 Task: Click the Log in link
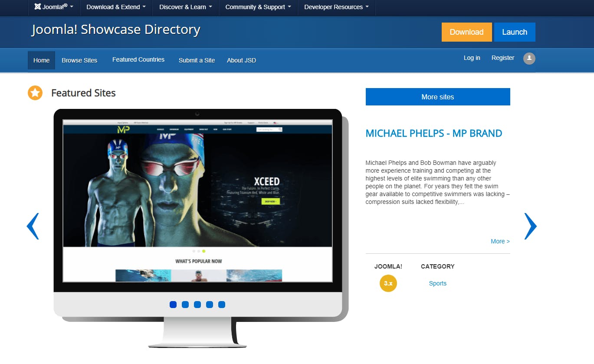[472, 58]
